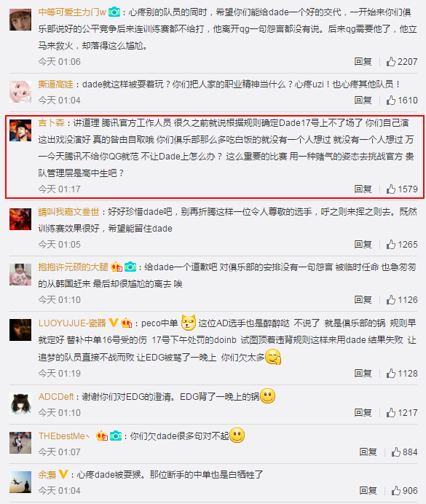Viewport: 426px width, 504px height.
Task: Like the comment with 2207 likes
Action: point(390,61)
